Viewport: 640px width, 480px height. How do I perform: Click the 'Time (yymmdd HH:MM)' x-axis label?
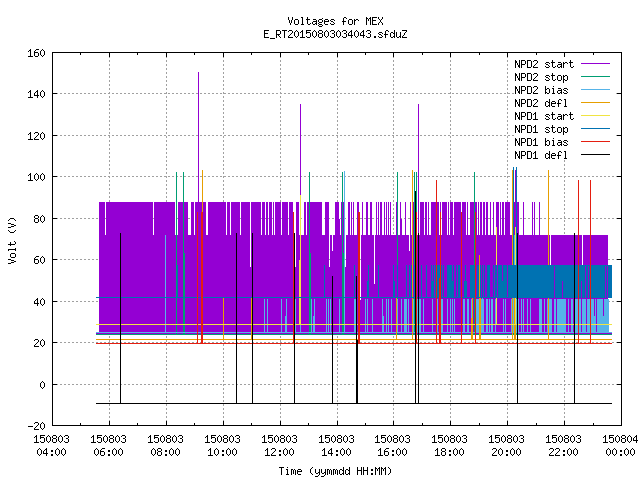[x=335, y=471]
